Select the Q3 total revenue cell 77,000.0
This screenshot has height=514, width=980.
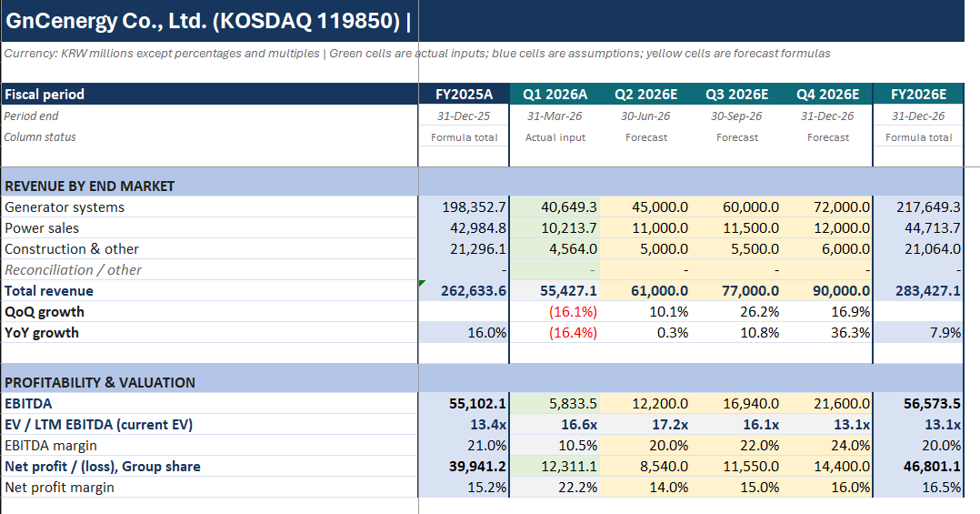tap(737, 291)
